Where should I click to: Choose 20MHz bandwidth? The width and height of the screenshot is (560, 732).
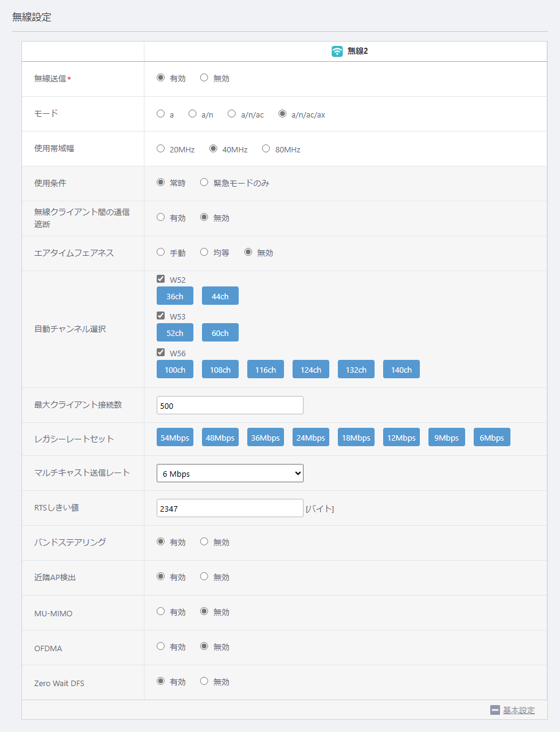click(160, 149)
